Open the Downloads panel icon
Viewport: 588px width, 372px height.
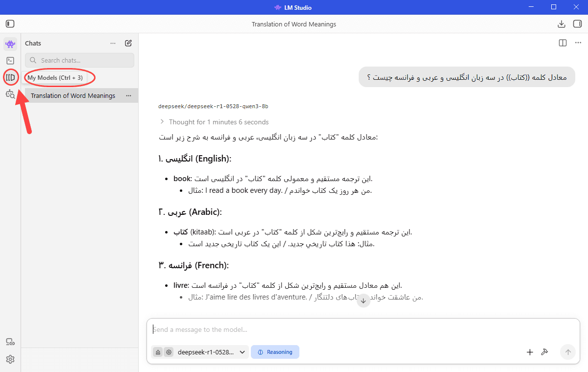point(562,24)
